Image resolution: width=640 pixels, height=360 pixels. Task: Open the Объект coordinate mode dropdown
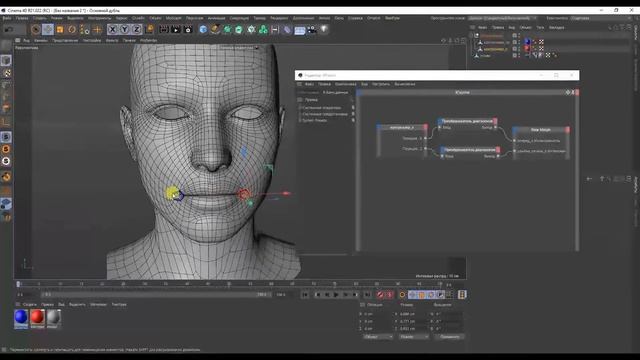click(x=378, y=337)
